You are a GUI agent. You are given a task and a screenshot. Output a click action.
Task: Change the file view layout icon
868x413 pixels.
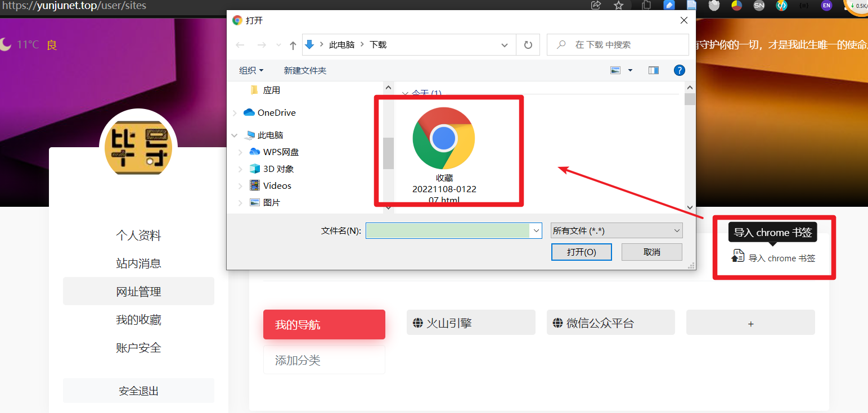615,70
